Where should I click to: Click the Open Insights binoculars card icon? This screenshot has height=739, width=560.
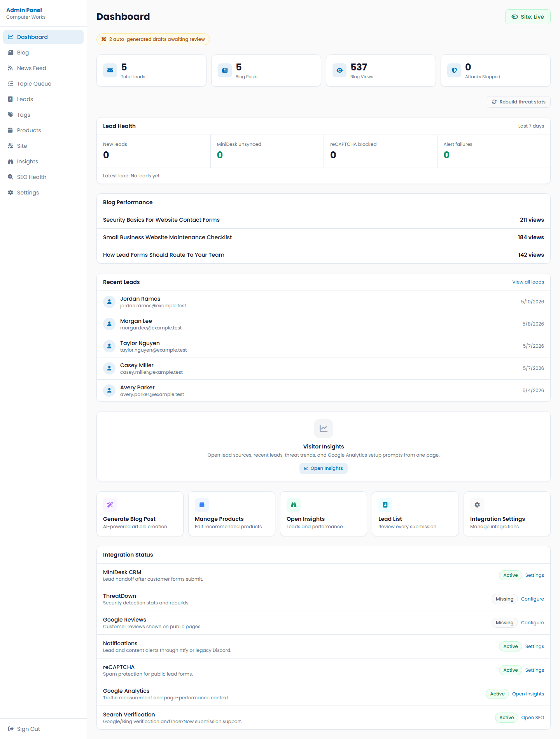click(x=294, y=505)
